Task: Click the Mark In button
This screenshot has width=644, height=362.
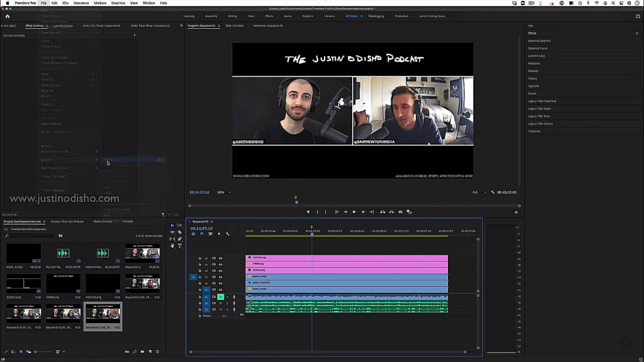Action: (x=318, y=212)
